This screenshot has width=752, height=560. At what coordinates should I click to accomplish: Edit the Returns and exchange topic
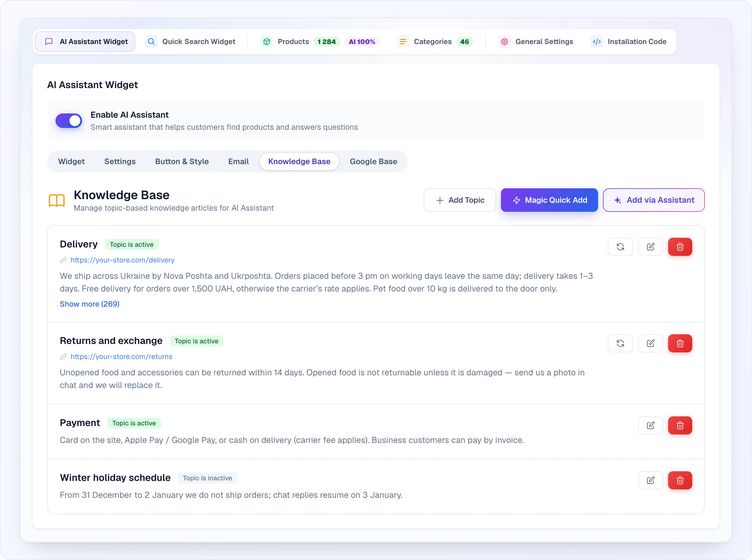[x=650, y=343]
